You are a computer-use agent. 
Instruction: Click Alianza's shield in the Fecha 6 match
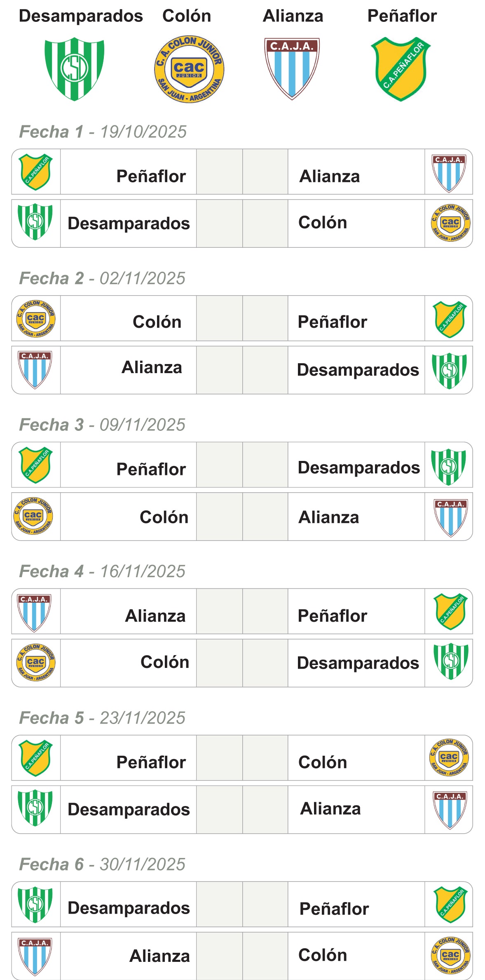coord(35,956)
